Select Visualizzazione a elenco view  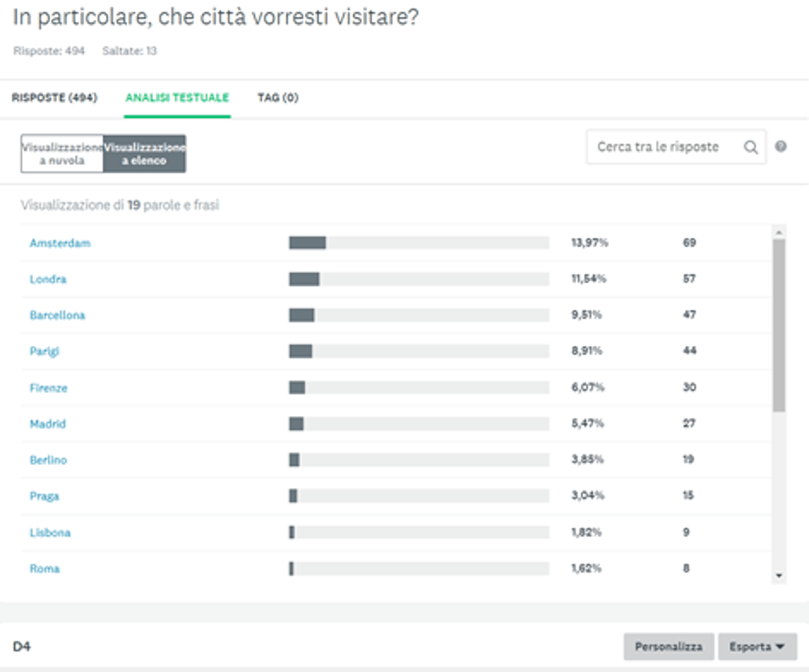tap(144, 154)
